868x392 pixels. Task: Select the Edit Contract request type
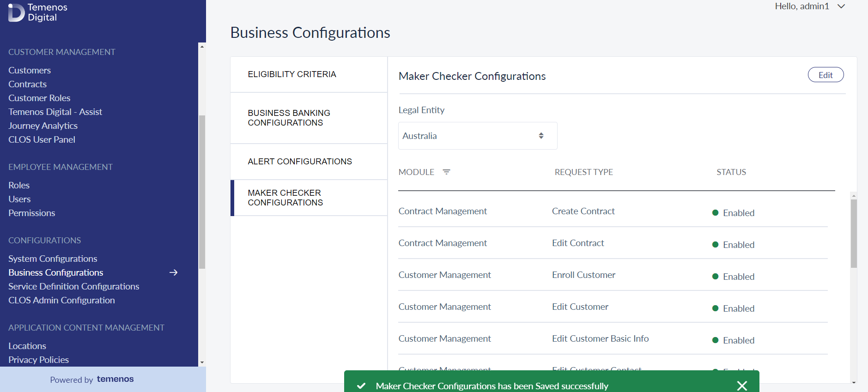coord(578,243)
